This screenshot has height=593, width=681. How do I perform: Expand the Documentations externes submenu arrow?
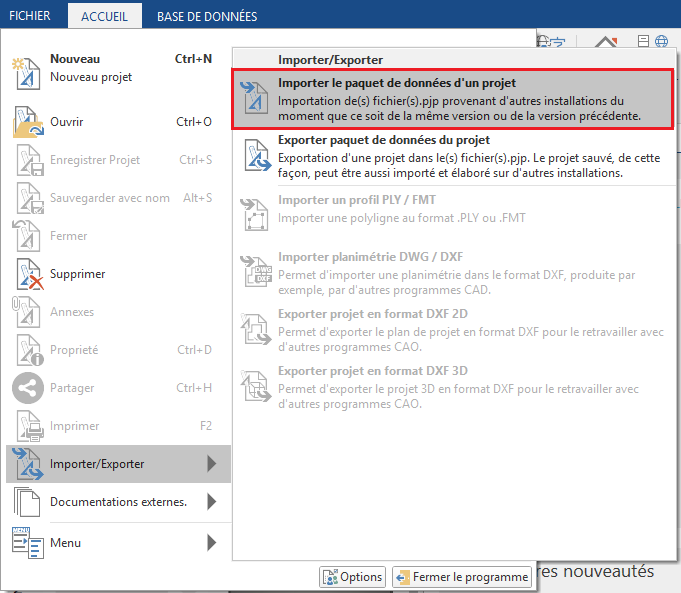(x=212, y=502)
